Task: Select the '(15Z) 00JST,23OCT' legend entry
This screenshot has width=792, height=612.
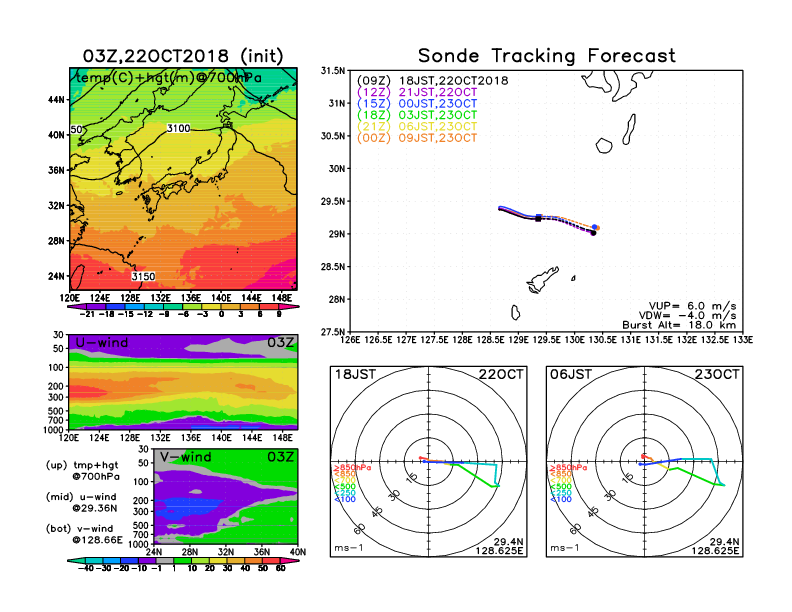Action: click(x=417, y=104)
